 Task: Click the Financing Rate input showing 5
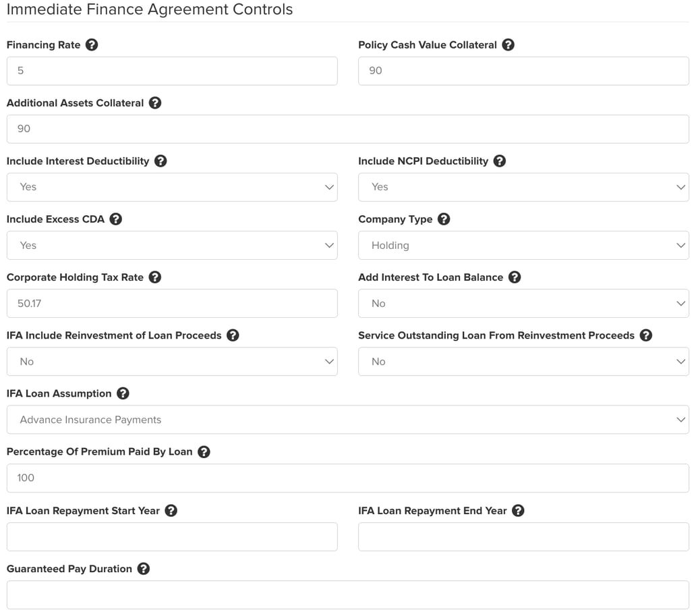[x=172, y=71]
